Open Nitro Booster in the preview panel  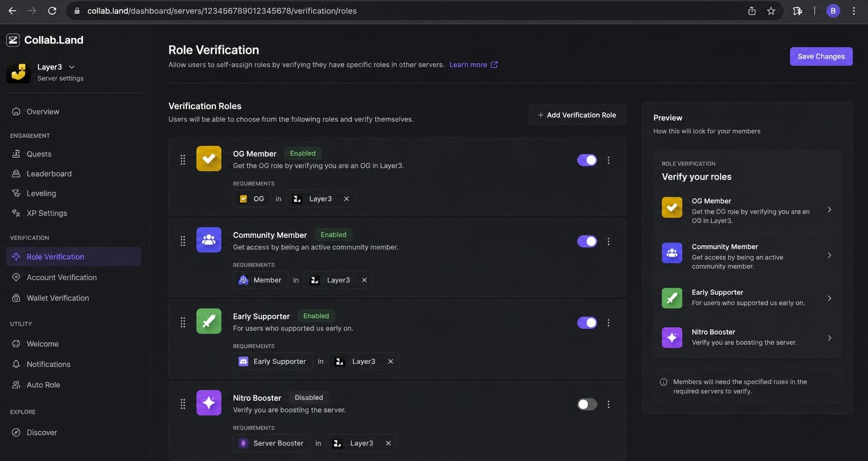747,337
